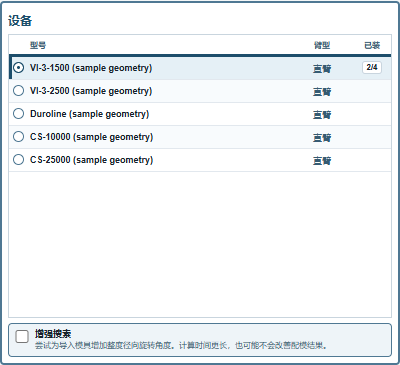The width and height of the screenshot is (400, 365).
Task: Click the text "CS-25000 (sample geometry)"
Action: tap(91, 160)
